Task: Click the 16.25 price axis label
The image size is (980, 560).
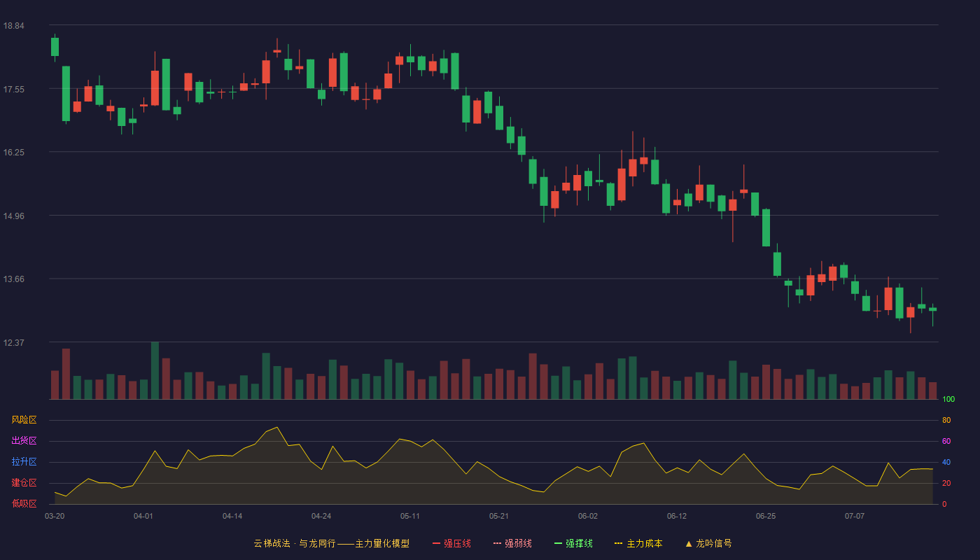Action: click(x=14, y=153)
